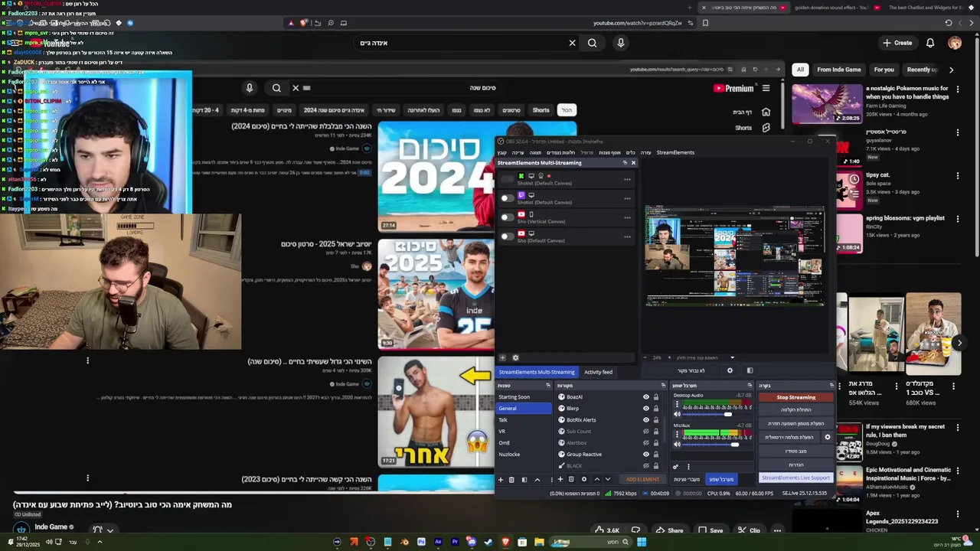The image size is (980, 551).
Task: Toggle visibility of BotRix Alerts source
Action: [646, 420]
